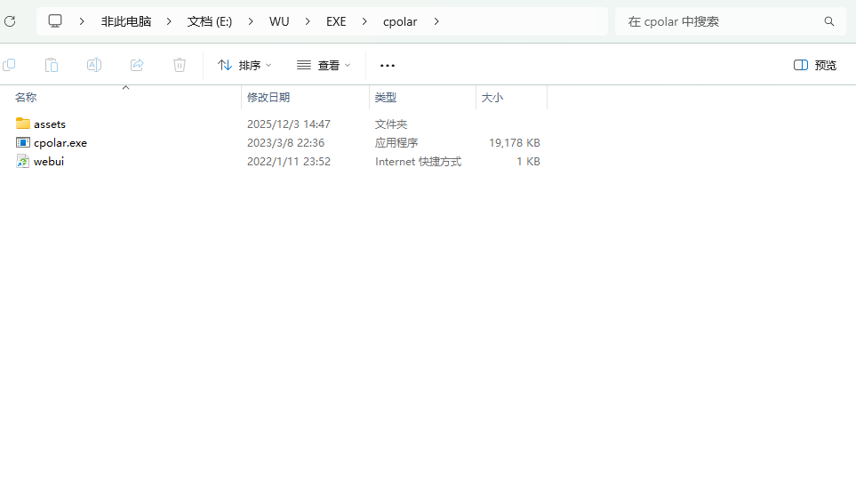The width and height of the screenshot is (856, 504).
Task: Select the assets folder icon
Action: [23, 124]
